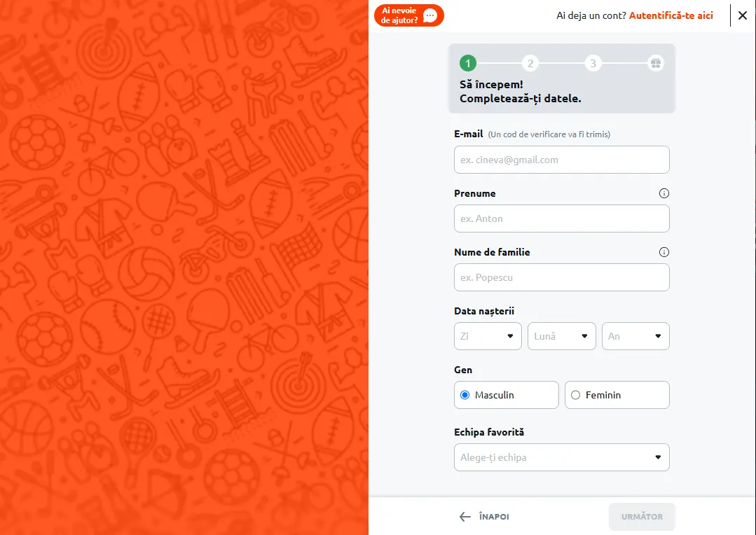Focus the E-mail input field
This screenshot has height=535, width=756.
coord(561,160)
